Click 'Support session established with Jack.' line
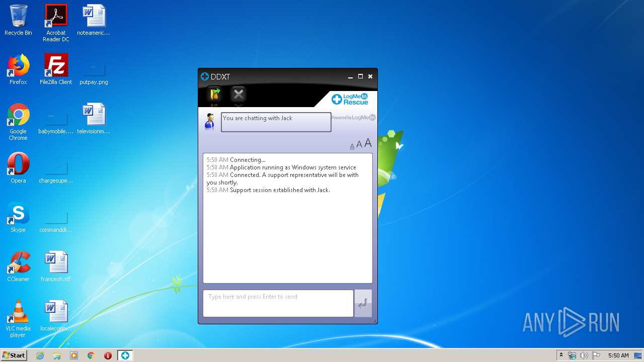The width and height of the screenshot is (644, 362). (280, 190)
